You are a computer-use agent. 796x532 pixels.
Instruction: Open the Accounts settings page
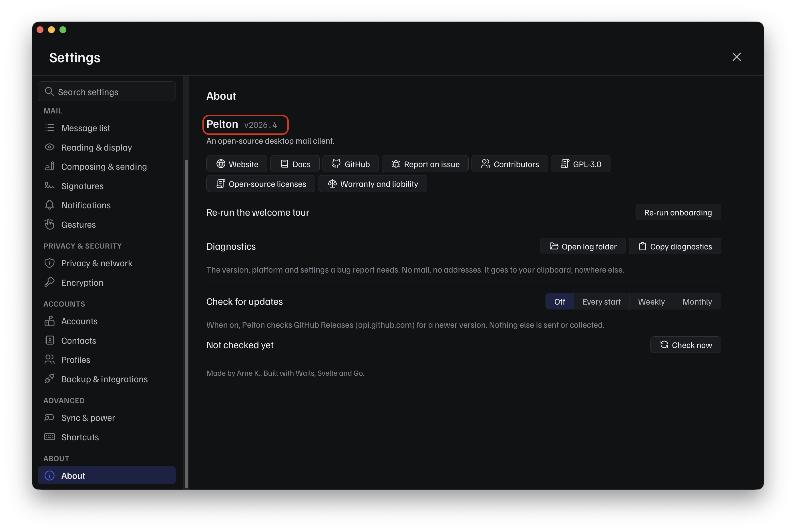107,321
